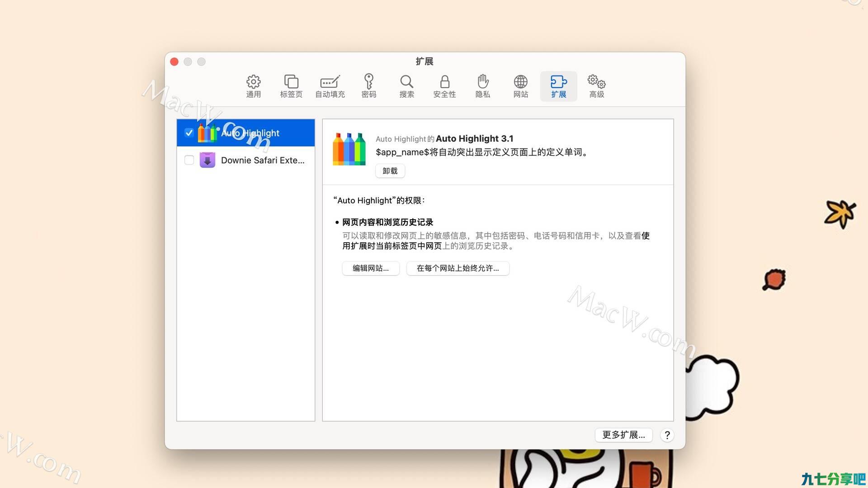The width and height of the screenshot is (868, 488).
Task: Open the 隐私 (Privacy) hand icon tab
Action: click(x=483, y=86)
